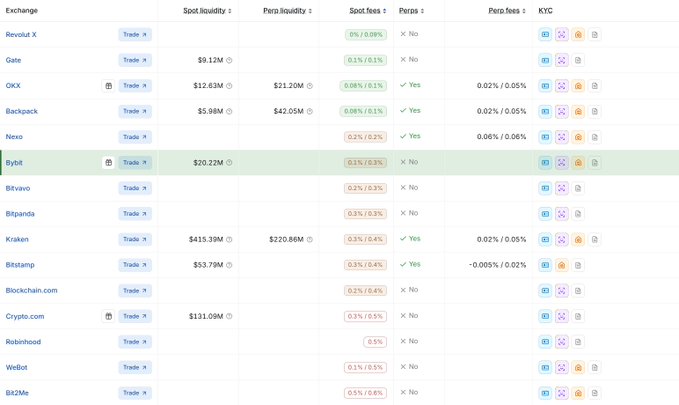Click the orange address KYC icon for WeBot
The width and height of the screenshot is (679, 405).
[x=578, y=367]
